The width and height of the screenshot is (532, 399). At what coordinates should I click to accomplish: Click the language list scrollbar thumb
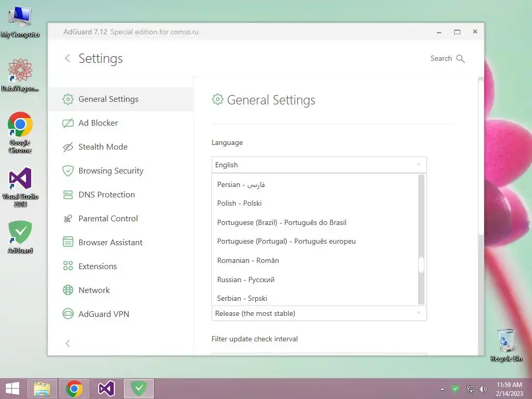421,264
